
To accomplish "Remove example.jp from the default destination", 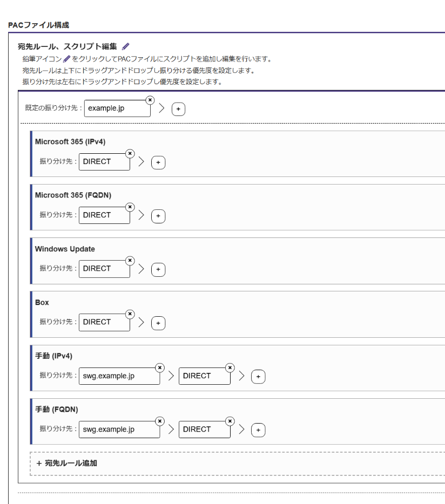I will [x=150, y=100].
